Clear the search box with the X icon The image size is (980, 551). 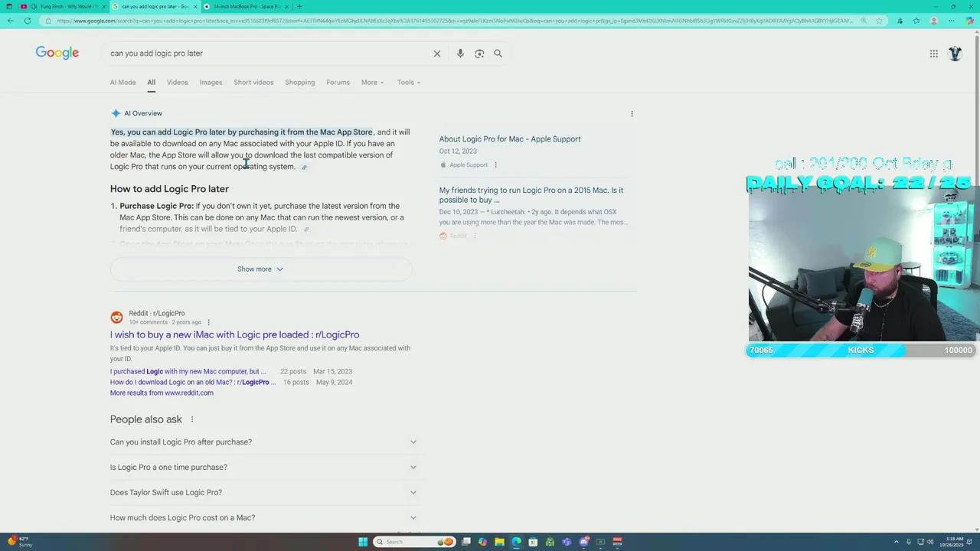coord(437,54)
